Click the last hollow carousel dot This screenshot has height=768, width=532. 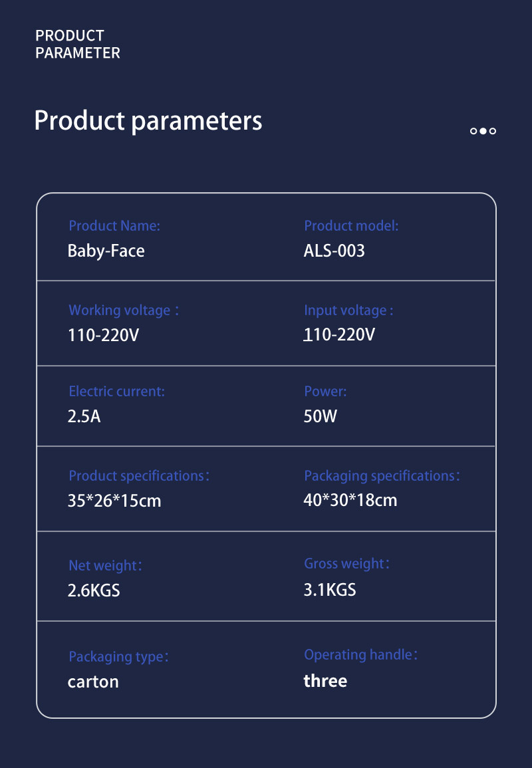coord(493,131)
